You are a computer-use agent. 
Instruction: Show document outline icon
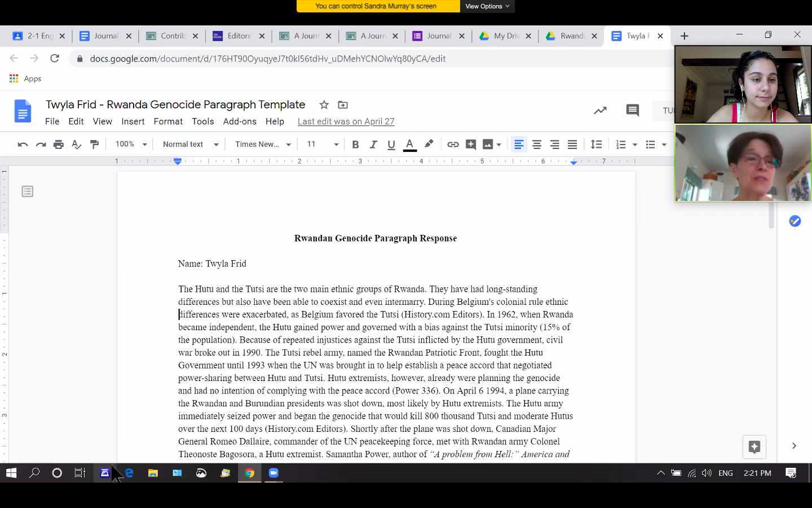[x=27, y=192]
